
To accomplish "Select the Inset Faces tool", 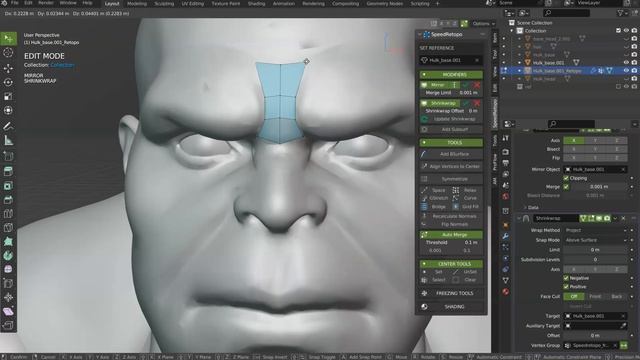I will coord(8,186).
